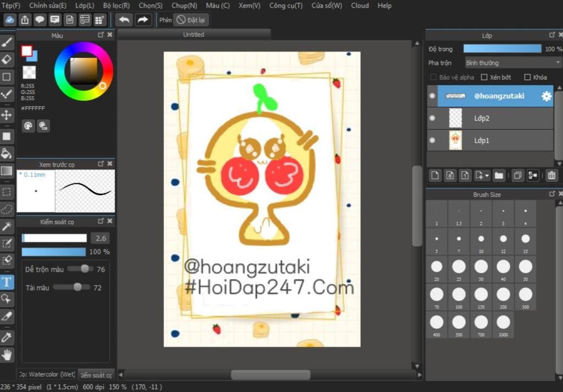Open the Cloud menu
Image resolution: width=563 pixels, height=392 pixels.
(x=360, y=5)
